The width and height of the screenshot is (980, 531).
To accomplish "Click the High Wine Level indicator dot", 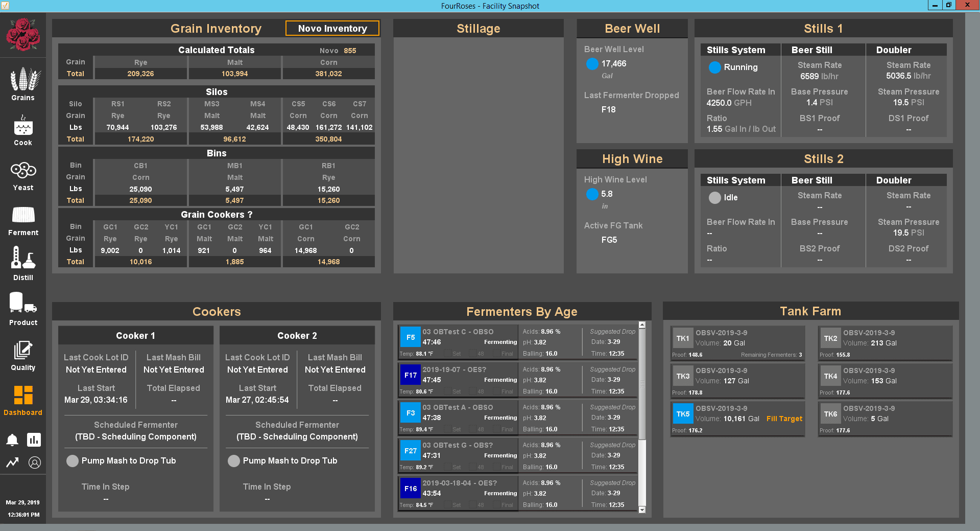I will (592, 194).
